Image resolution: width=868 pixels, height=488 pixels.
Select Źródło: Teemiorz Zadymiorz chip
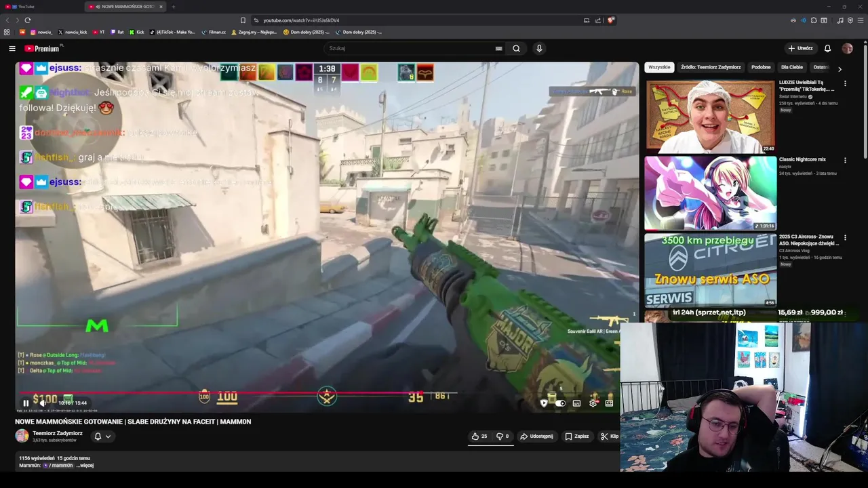click(x=711, y=67)
